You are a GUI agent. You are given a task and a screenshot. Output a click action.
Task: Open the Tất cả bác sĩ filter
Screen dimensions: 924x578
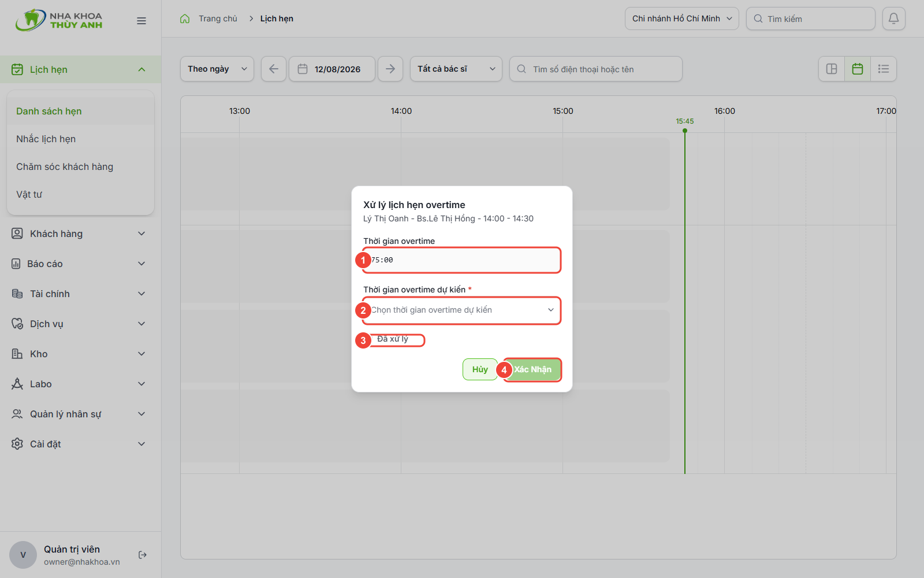(x=456, y=69)
